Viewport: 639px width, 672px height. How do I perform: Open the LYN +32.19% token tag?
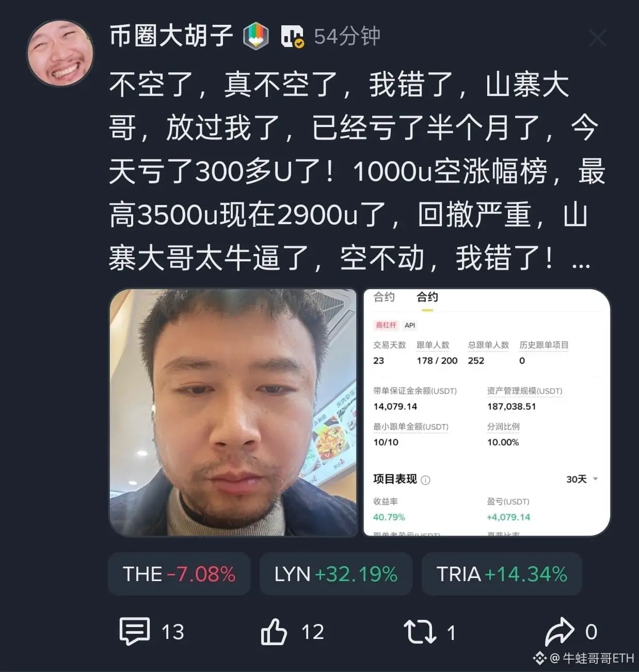click(x=336, y=574)
